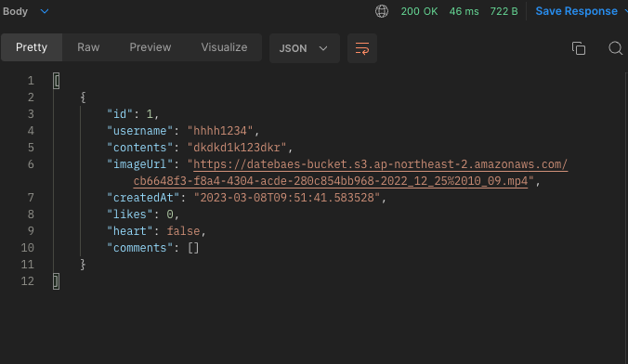Switch to the Pretty view tab
This screenshot has width=628, height=364.
coord(32,47)
